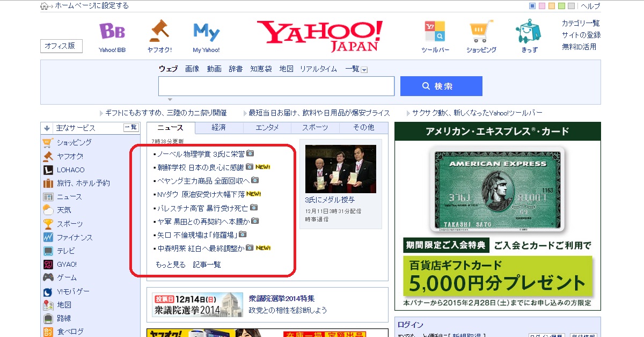Click the ゲーム controller sidebar icon
The height and width of the screenshot is (337, 644).
click(47, 277)
